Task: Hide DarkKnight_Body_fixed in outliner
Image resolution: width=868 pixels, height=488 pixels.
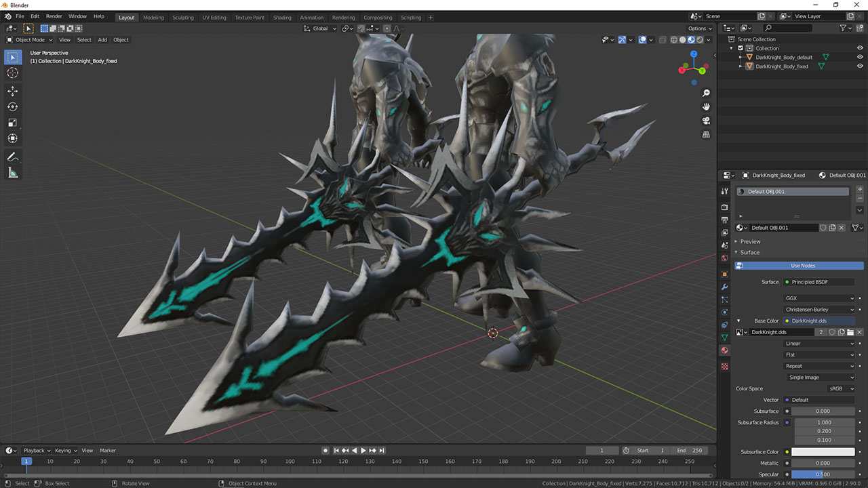Action: click(860, 66)
